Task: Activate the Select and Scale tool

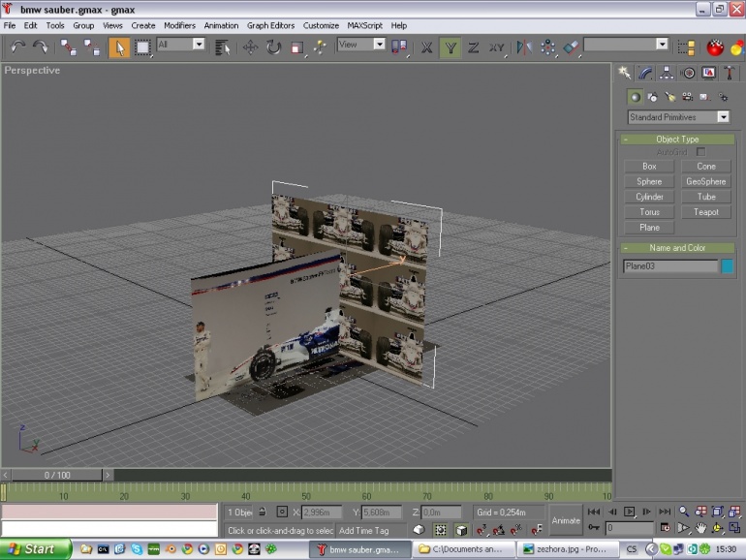Action: 297,47
